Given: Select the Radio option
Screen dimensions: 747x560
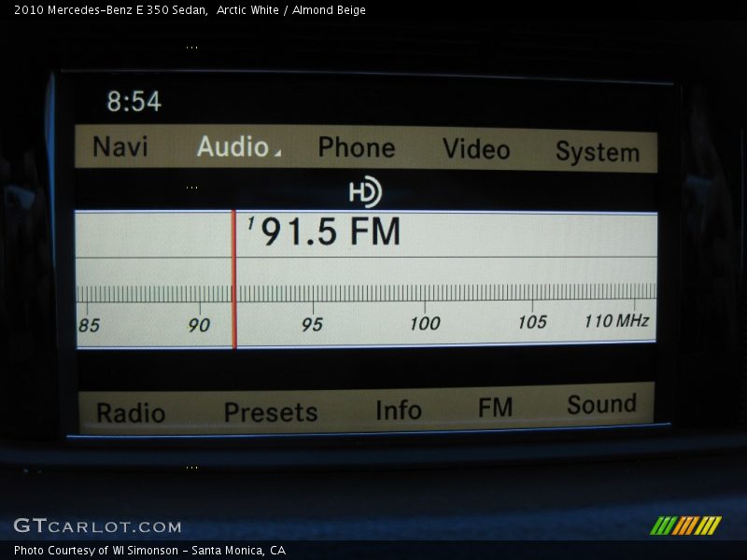Looking at the screenshot, I should pos(131,413).
